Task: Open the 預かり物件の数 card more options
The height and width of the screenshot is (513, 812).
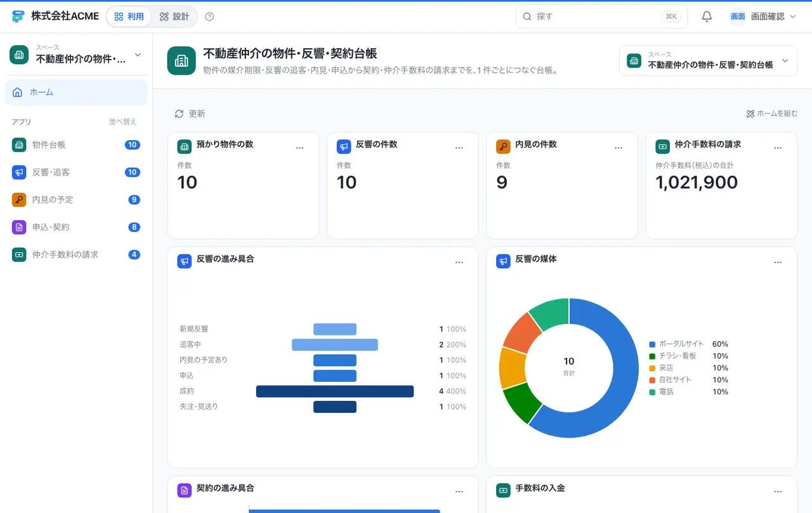Action: 300,148
